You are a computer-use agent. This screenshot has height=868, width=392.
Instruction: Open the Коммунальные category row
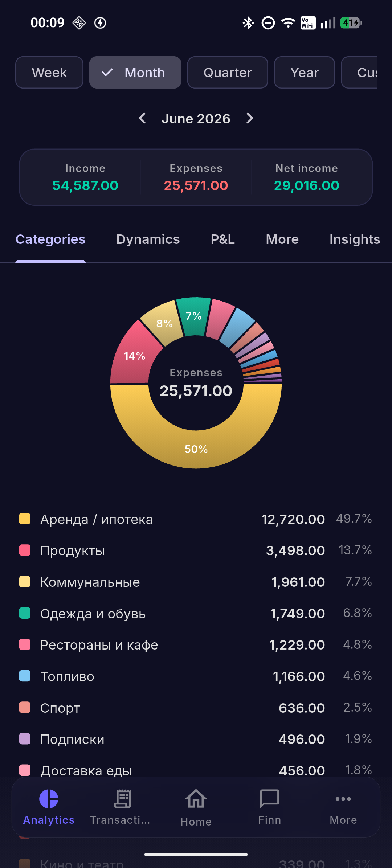point(196,582)
